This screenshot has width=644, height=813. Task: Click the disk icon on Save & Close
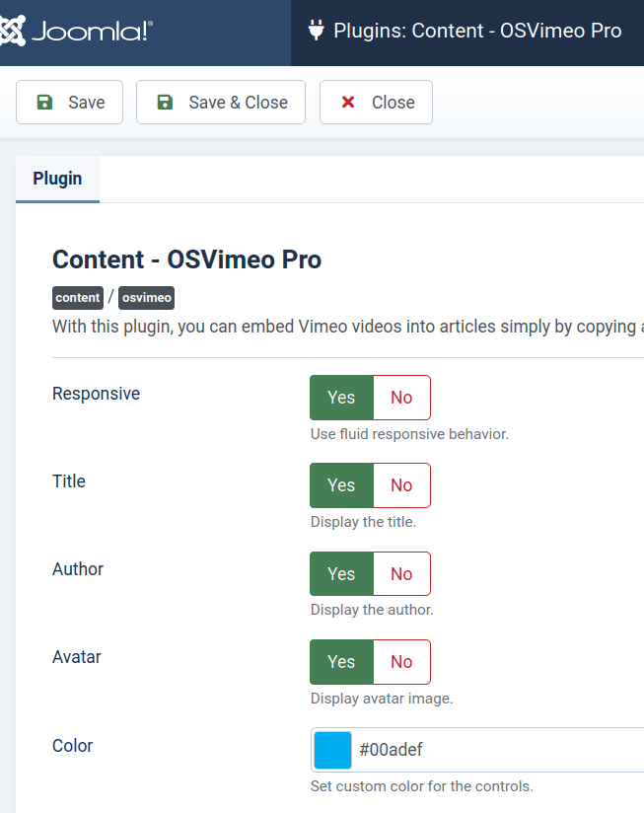coord(166,103)
